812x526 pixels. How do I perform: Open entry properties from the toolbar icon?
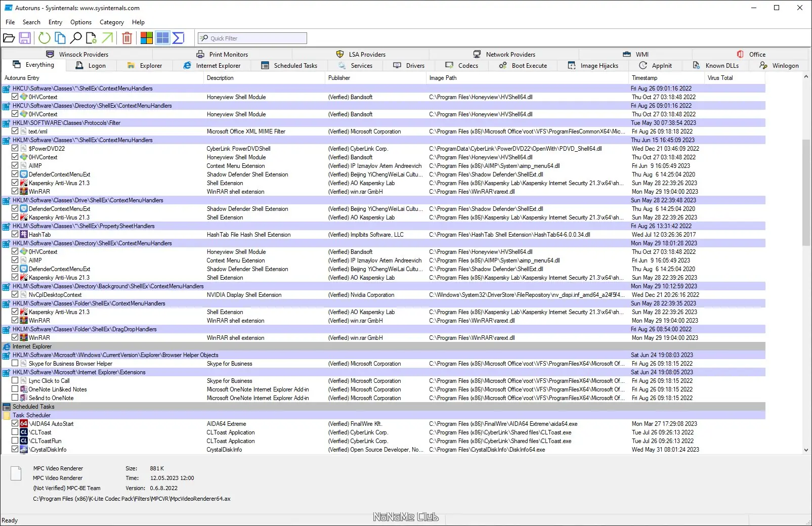pyautogui.click(x=92, y=38)
